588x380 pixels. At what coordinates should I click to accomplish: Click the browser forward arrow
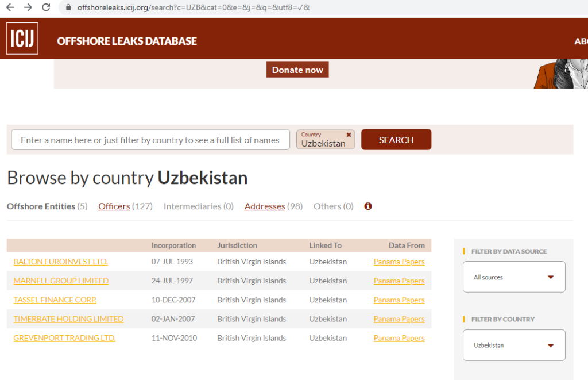[28, 7]
